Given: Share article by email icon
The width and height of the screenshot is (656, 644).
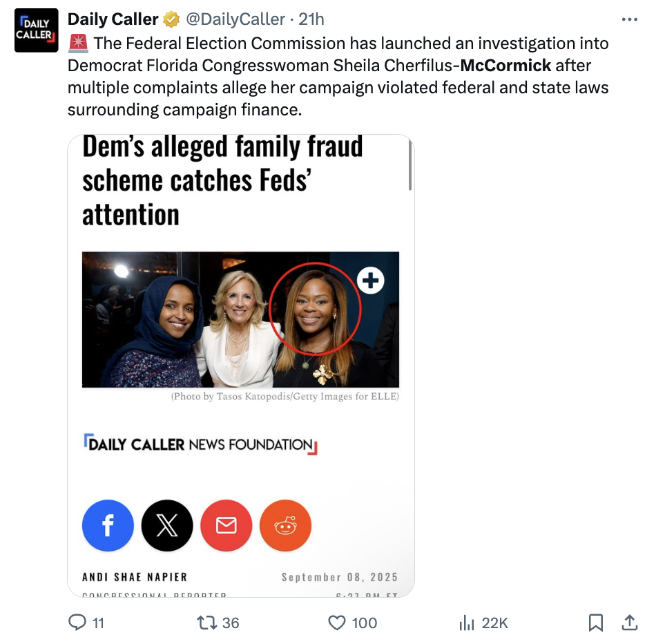Looking at the screenshot, I should 226,526.
